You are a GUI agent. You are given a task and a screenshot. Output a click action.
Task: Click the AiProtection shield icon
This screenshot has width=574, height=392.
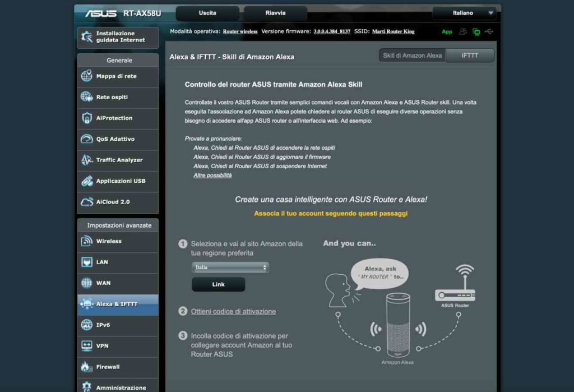(x=86, y=118)
